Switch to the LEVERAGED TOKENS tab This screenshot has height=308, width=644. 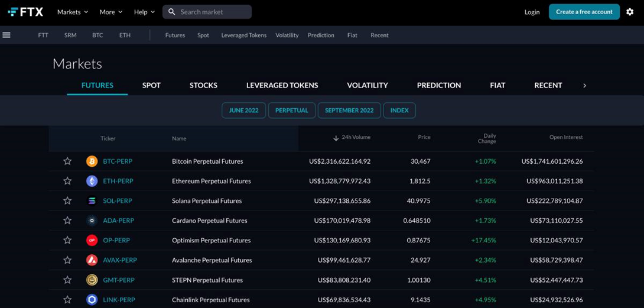pyautogui.click(x=282, y=86)
